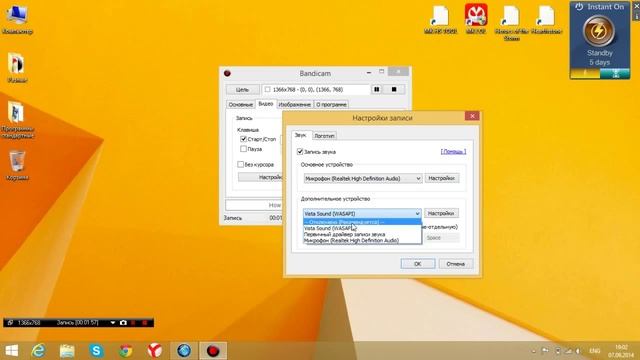Image resolution: width=640 pixels, height=360 pixels.
Task: Click the ENG language indicator in tray
Action: (x=594, y=351)
